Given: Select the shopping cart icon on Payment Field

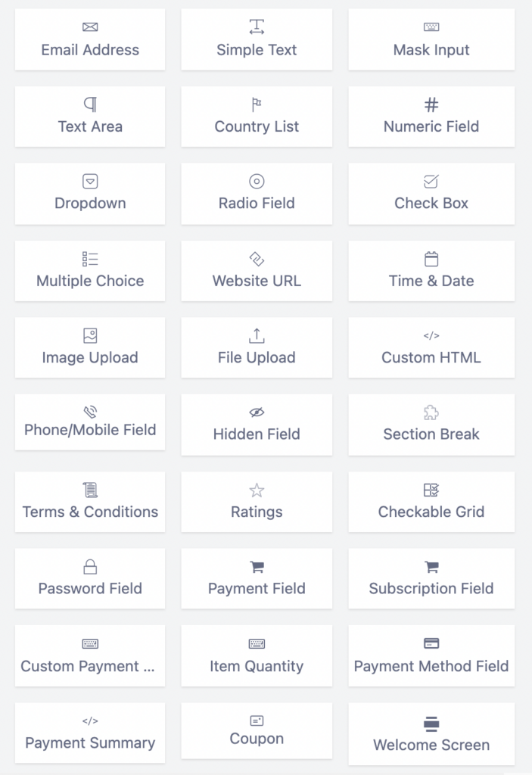Looking at the screenshot, I should (257, 567).
